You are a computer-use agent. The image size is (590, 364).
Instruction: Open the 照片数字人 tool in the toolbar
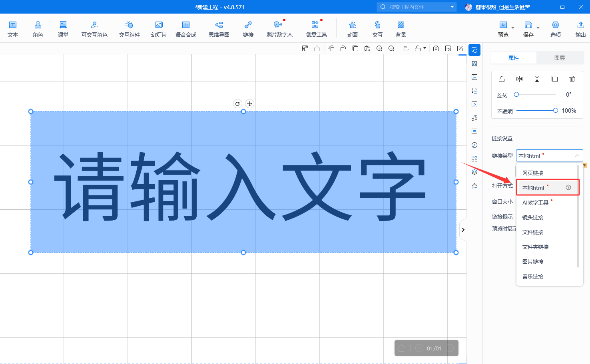tap(279, 29)
